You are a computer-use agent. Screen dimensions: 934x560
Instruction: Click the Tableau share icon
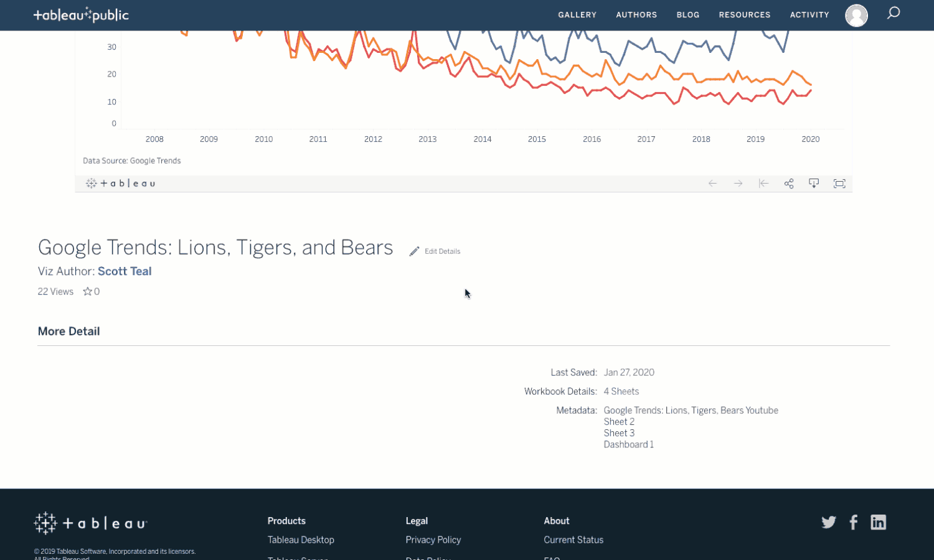[789, 184]
